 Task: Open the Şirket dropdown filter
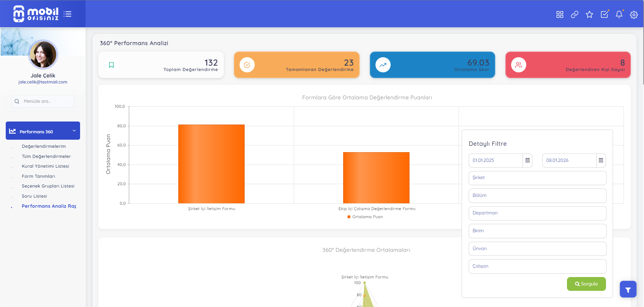537,178
